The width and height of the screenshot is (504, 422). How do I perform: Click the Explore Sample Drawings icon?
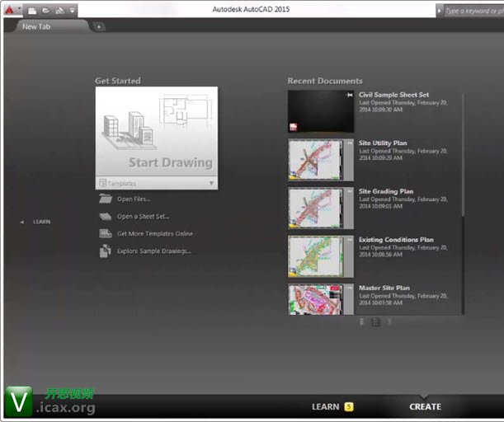tap(105, 251)
